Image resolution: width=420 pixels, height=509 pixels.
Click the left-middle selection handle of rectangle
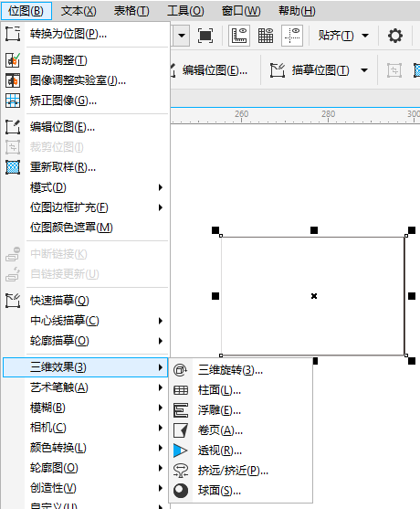pos(215,296)
